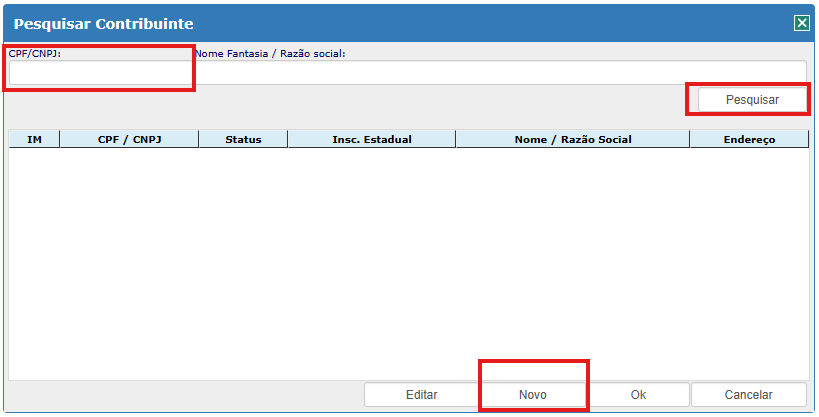Focus the Nome Fantasia / Razão social field
Screen dimensions: 819x417
500,73
